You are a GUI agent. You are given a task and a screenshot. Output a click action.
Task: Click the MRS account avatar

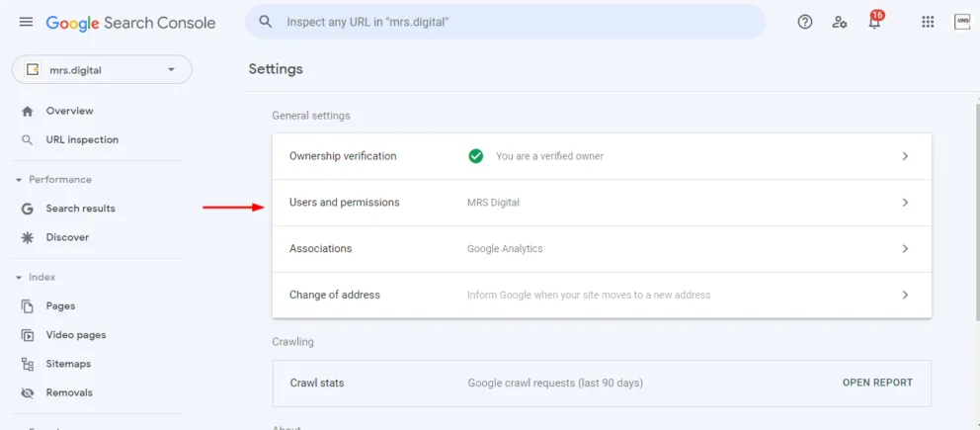(962, 22)
